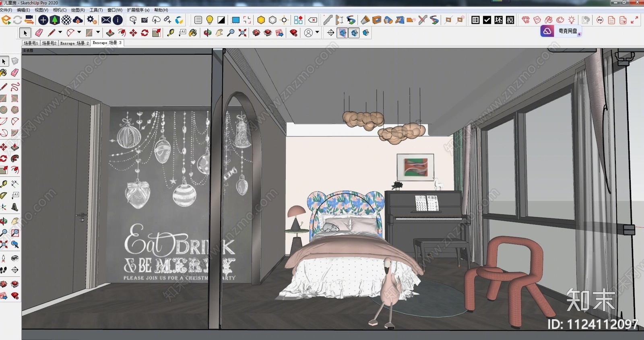Screen dimensions: 644x340
Task: Open the 扩展程序(x) Extensions menu
Action: (138, 10)
